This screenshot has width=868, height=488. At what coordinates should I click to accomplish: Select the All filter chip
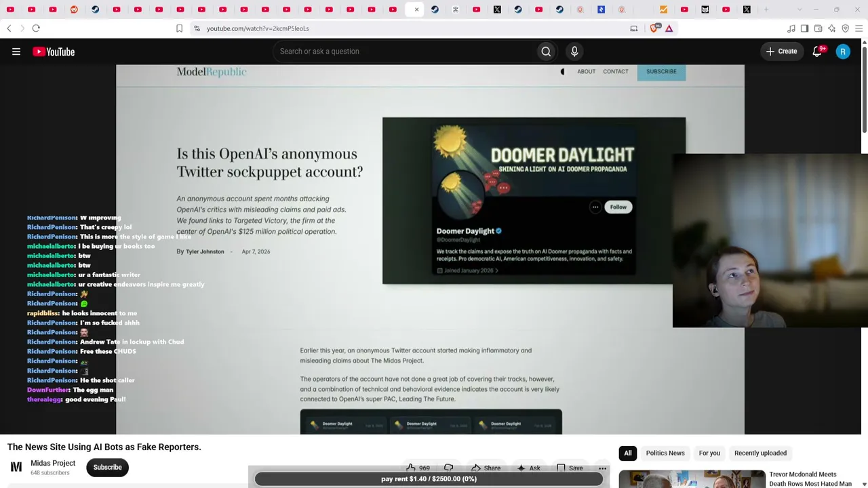pos(628,453)
